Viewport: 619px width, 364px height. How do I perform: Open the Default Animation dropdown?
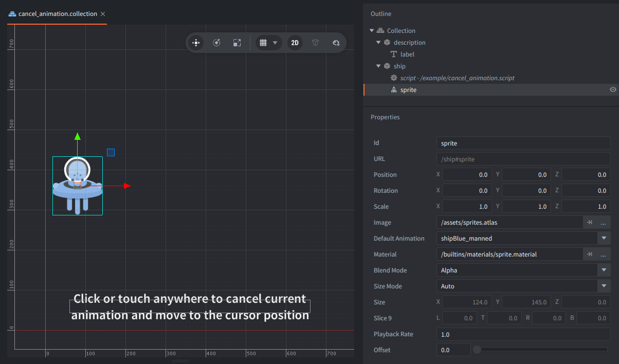tap(604, 239)
